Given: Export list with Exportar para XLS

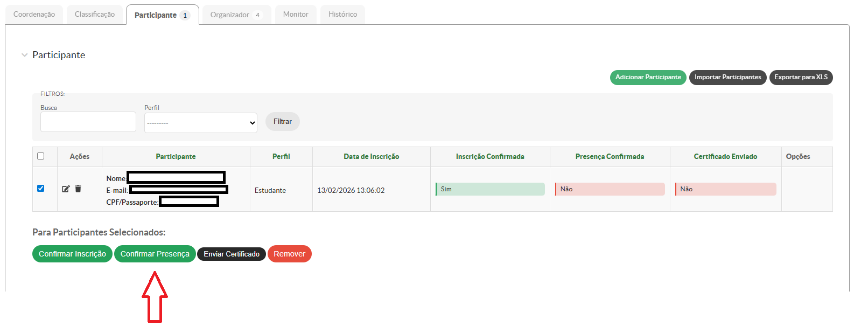Looking at the screenshot, I should (801, 78).
